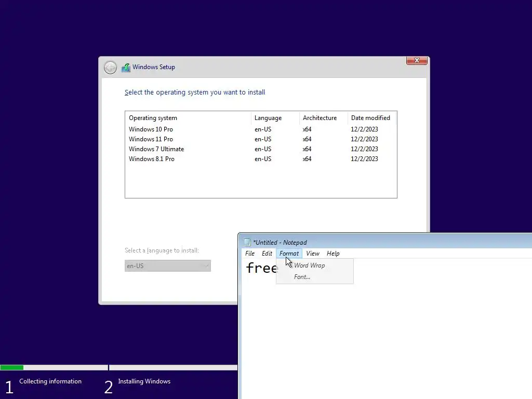Open the View menu in Notepad
This screenshot has height=399, width=532.
point(312,254)
